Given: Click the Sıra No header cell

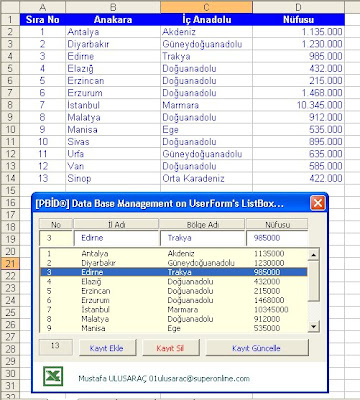Looking at the screenshot, I should coord(43,19).
